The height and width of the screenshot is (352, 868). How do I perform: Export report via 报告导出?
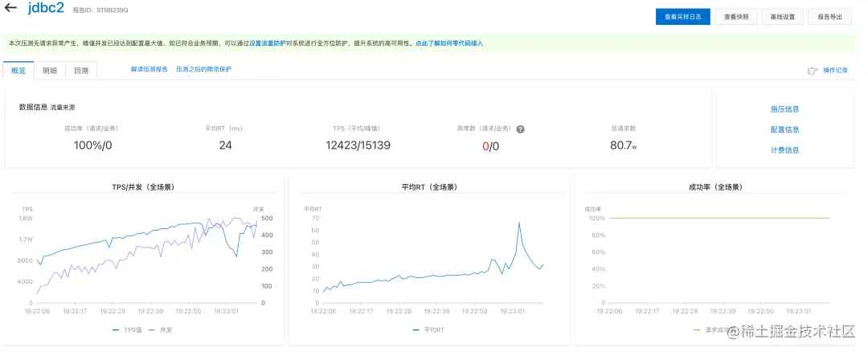[829, 17]
